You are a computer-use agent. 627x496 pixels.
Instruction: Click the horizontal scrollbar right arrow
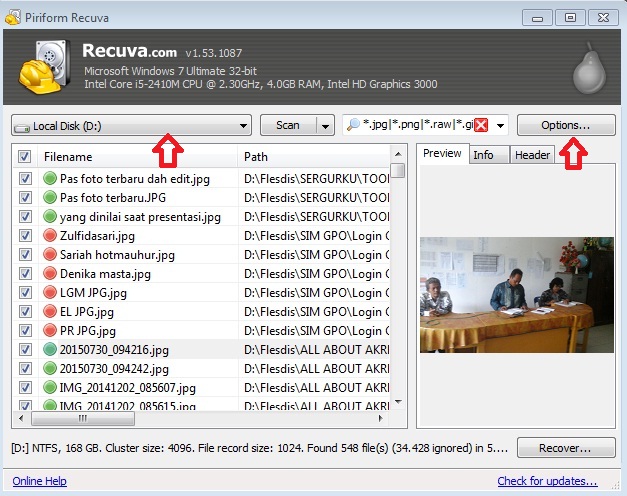[x=380, y=418]
